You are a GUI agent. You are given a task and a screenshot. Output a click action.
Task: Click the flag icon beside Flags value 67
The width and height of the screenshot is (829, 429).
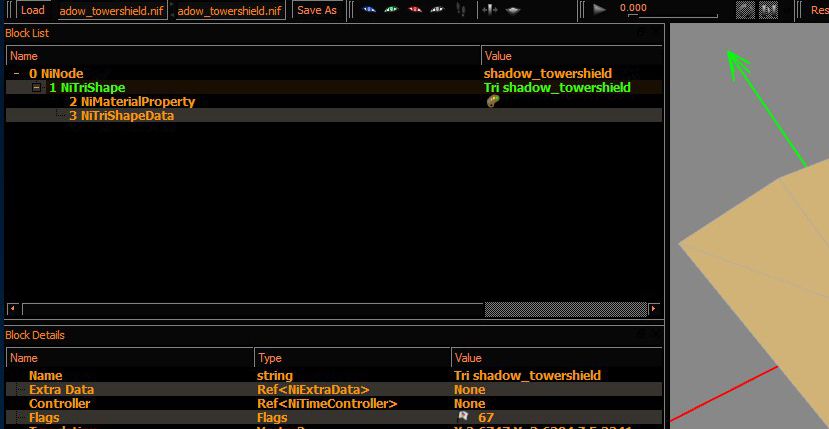tap(463, 417)
